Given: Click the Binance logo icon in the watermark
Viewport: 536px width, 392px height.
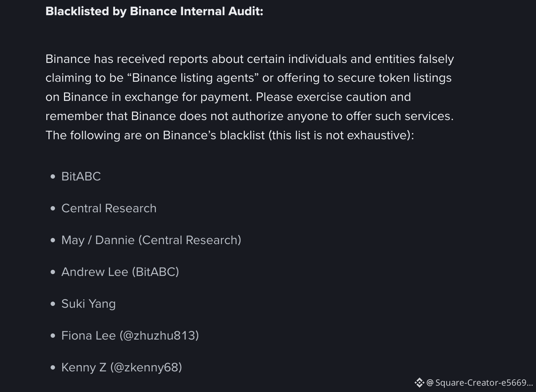Looking at the screenshot, I should [419, 383].
